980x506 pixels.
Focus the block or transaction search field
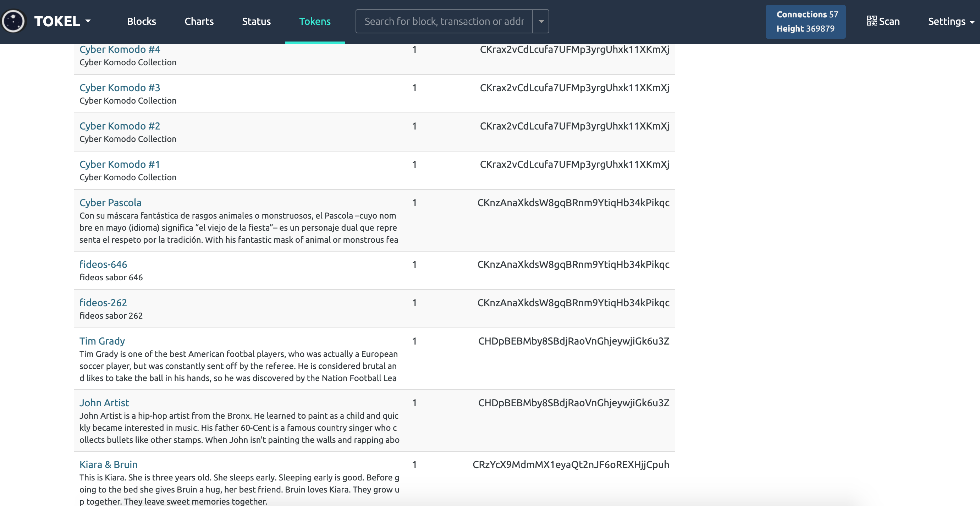click(444, 21)
